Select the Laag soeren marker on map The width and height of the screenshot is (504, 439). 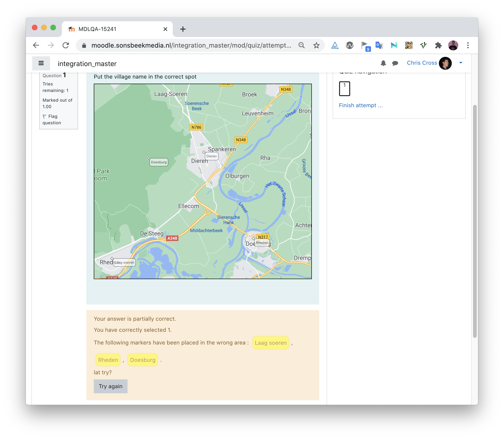[124, 262]
